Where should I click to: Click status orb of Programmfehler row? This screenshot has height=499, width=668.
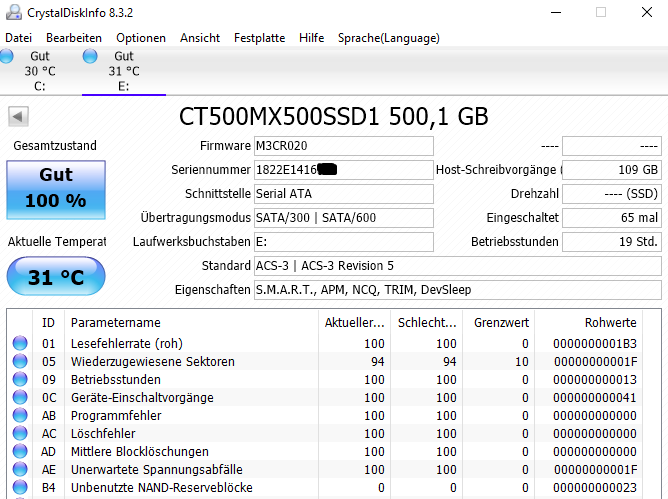[x=20, y=415]
